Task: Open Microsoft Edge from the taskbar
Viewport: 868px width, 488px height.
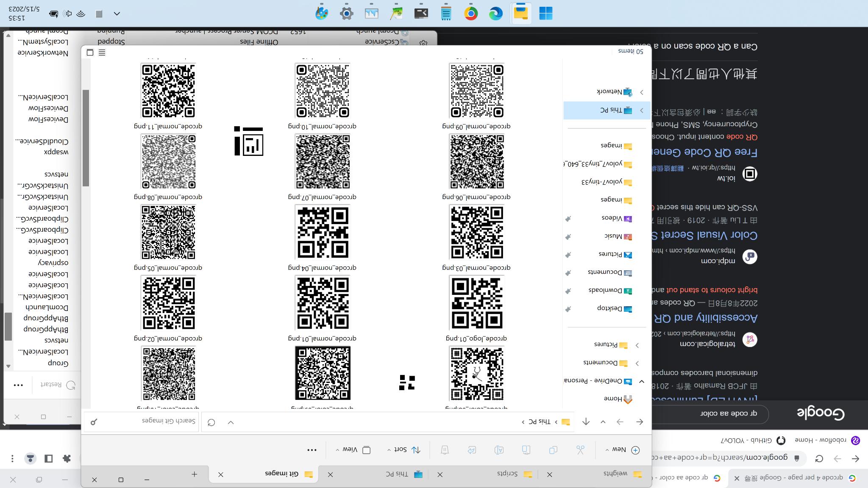Action: pyautogui.click(x=496, y=14)
